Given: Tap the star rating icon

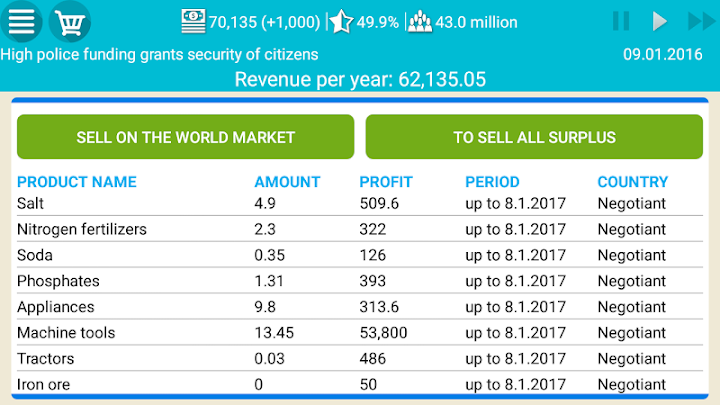Looking at the screenshot, I should click(x=341, y=21).
